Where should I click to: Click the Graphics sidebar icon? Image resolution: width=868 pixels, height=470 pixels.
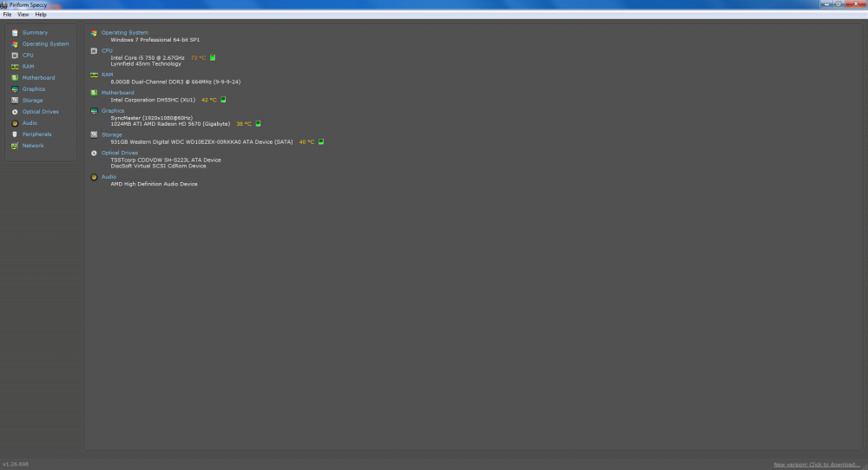pos(15,89)
